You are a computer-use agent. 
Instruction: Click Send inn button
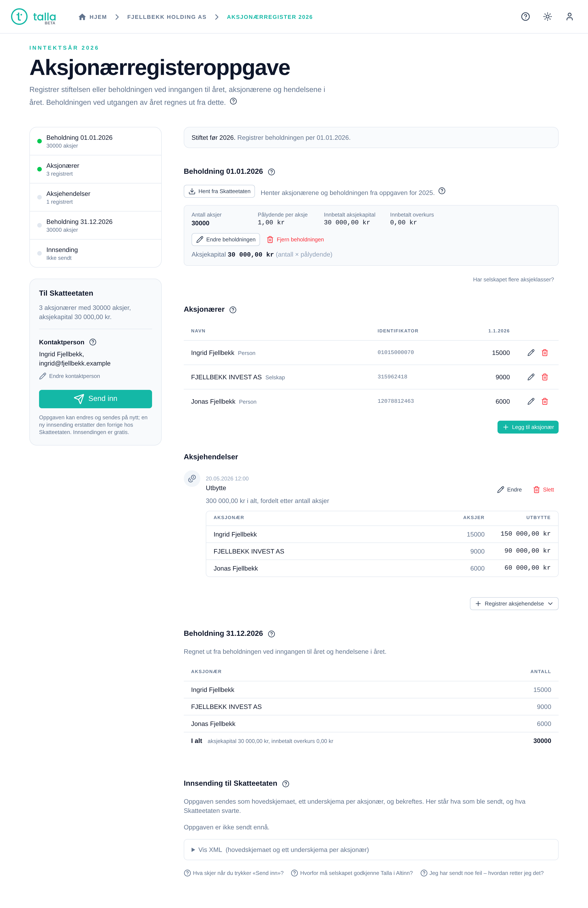tap(95, 399)
